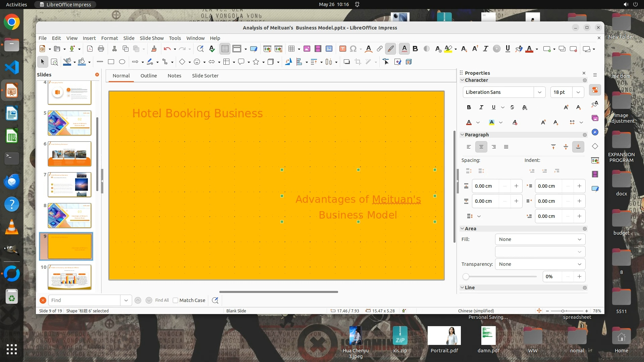Open the Slide Show menu
Viewport: 644px width, 362px height.
click(152, 38)
